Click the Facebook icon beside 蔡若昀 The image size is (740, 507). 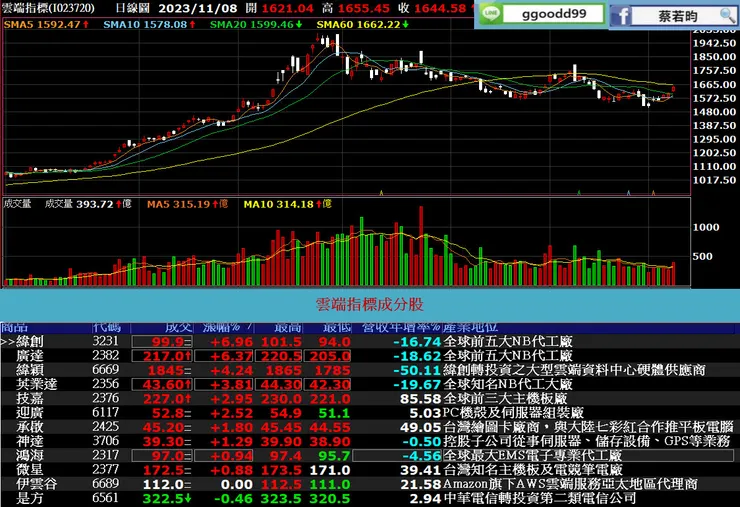621,16
